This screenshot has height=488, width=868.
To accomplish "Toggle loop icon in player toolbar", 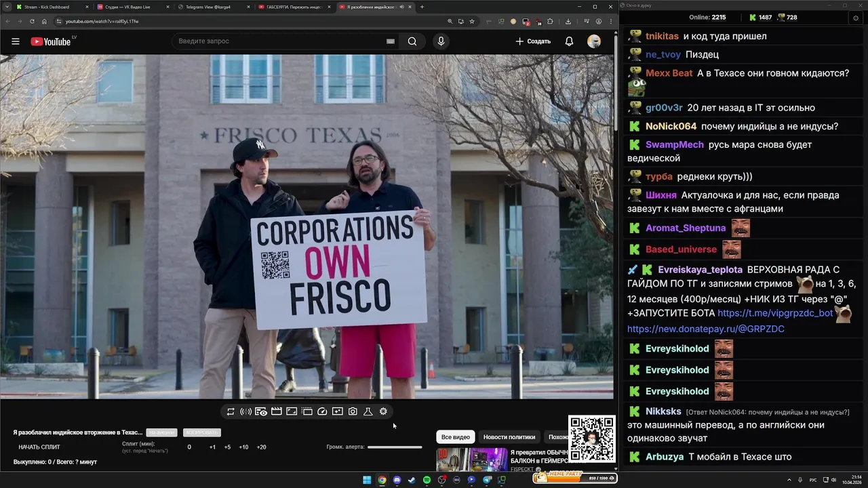I will 231,411.
